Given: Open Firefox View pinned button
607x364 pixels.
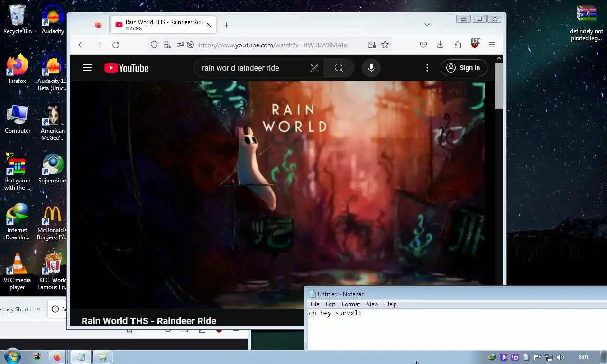Looking at the screenshot, I should point(98,25).
